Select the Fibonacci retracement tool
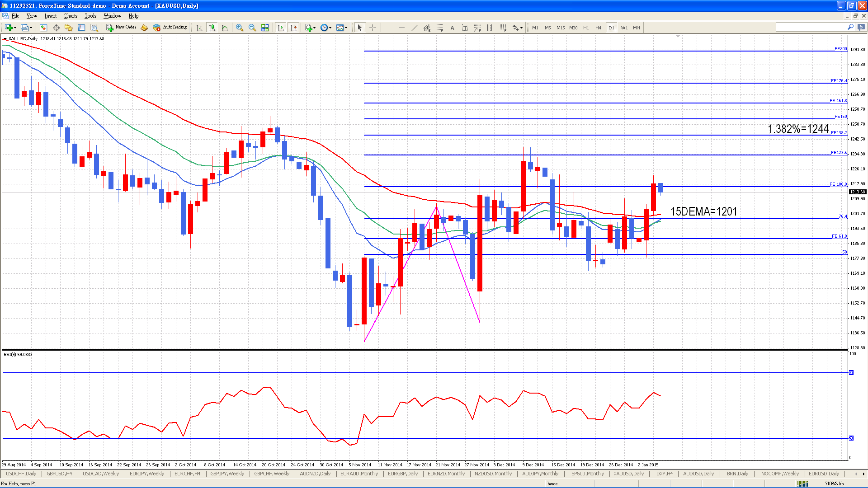The image size is (868, 488). click(439, 28)
